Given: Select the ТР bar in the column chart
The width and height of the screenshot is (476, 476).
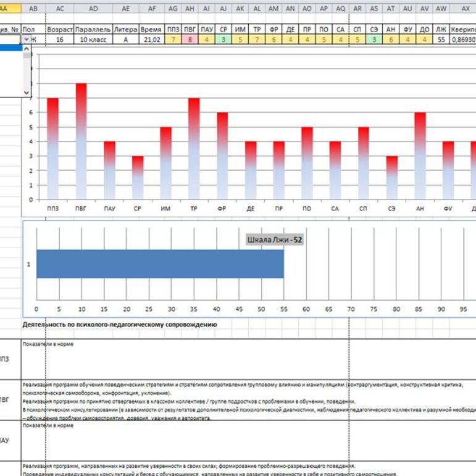Looking at the screenshot, I should click(x=194, y=149).
